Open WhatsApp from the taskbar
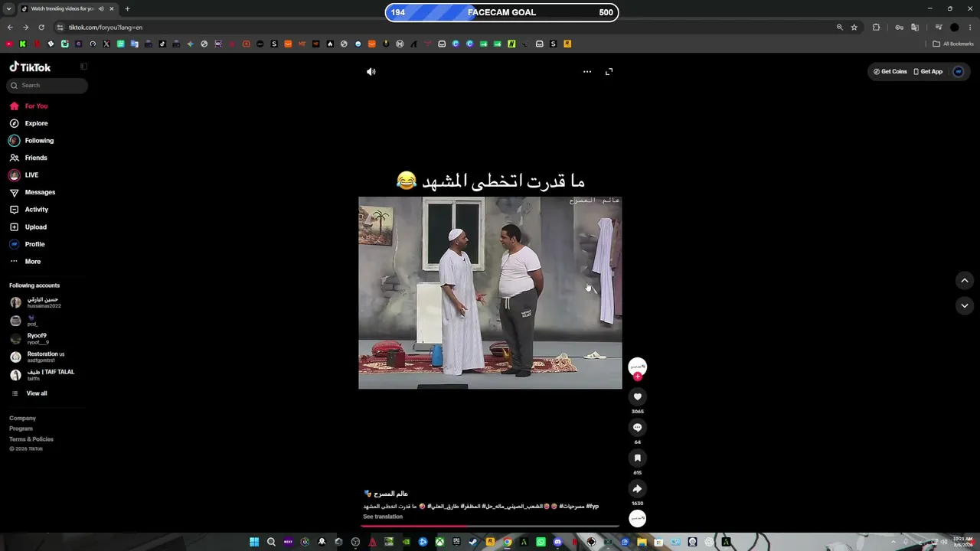 coord(541,542)
